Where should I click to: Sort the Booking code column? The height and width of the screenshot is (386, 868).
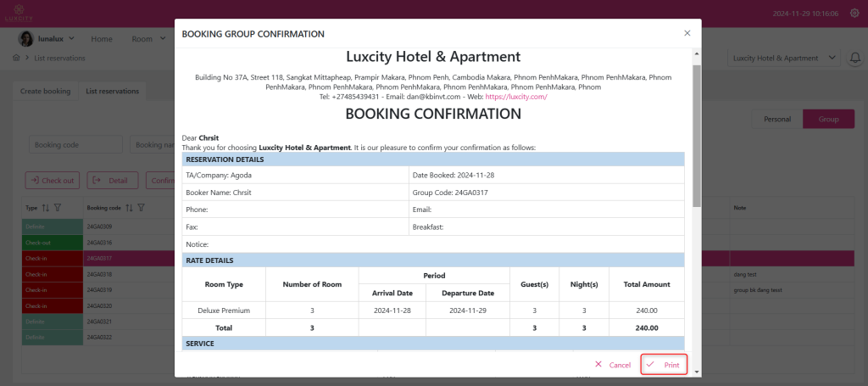[x=130, y=208]
